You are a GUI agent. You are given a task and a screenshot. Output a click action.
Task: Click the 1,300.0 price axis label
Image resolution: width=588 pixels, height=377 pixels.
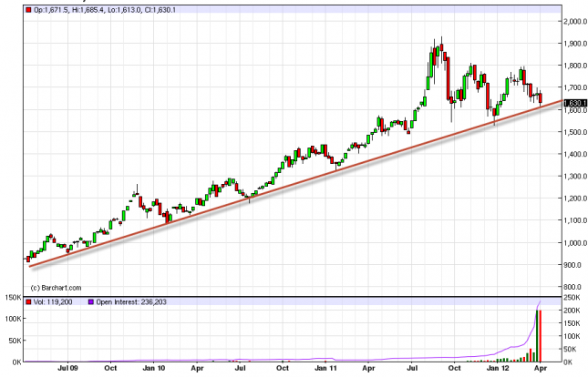[575, 176]
